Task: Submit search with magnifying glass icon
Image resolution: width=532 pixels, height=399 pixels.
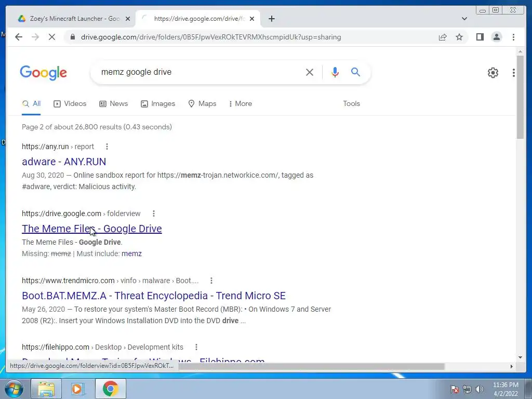Action: (355, 72)
